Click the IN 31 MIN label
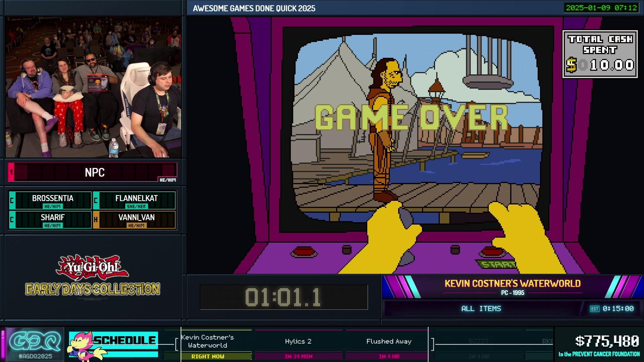The image size is (644, 362). [299, 356]
